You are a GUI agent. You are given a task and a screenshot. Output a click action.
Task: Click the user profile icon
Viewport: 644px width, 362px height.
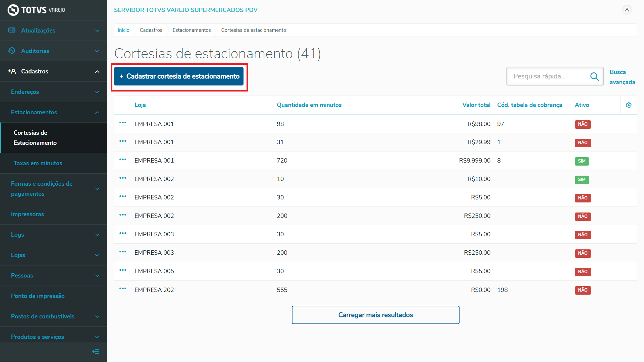(627, 10)
